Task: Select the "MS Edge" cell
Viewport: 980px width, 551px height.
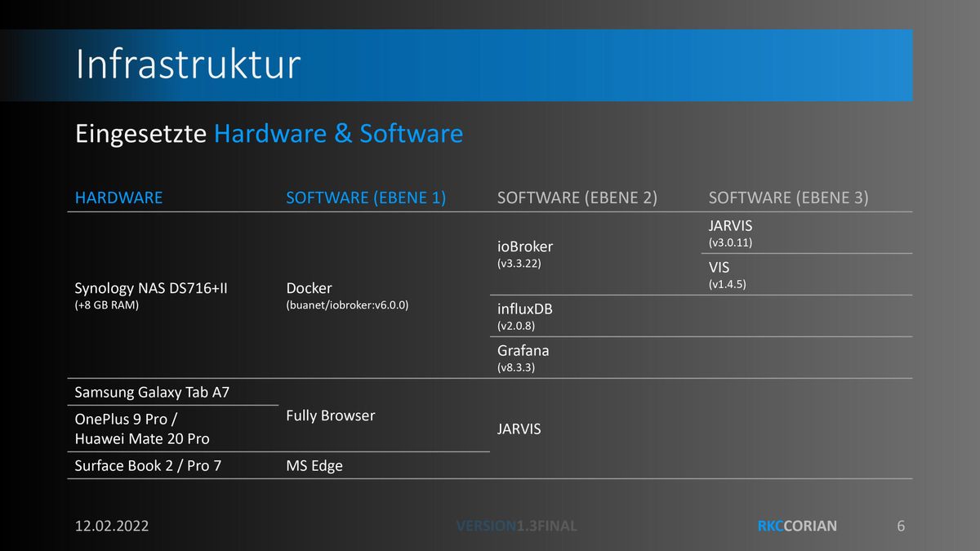Action: point(314,466)
